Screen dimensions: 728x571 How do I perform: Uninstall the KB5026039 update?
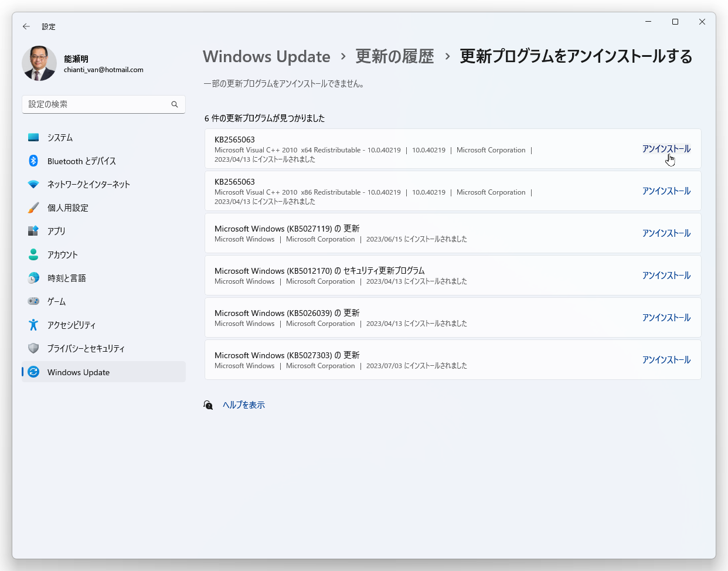pos(666,318)
